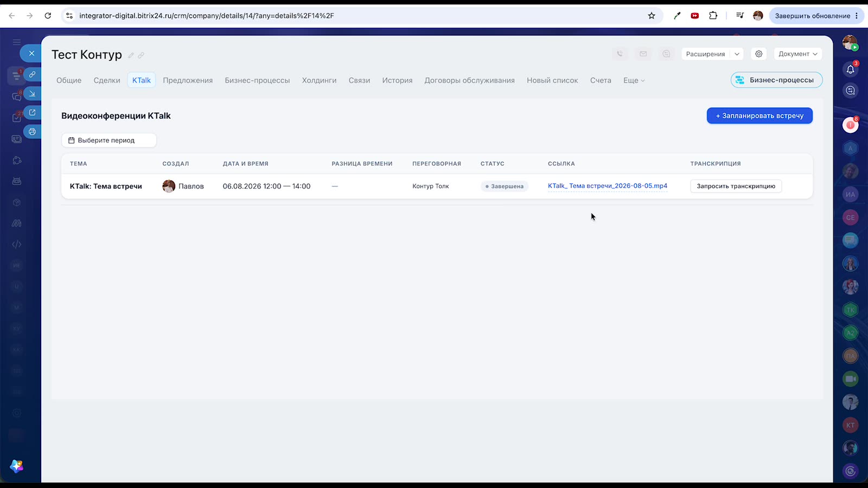Open the green video camera icon in right bar

[850, 378]
